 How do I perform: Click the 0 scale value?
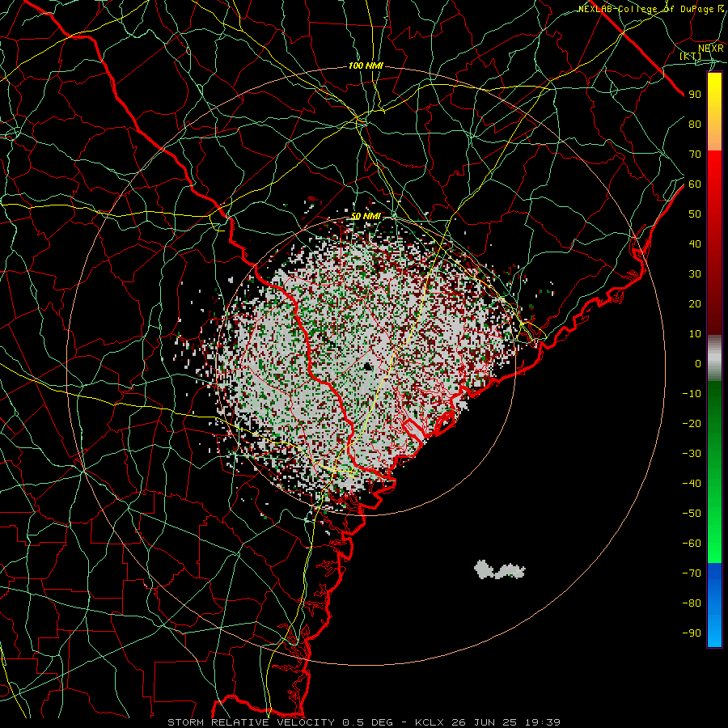point(698,363)
